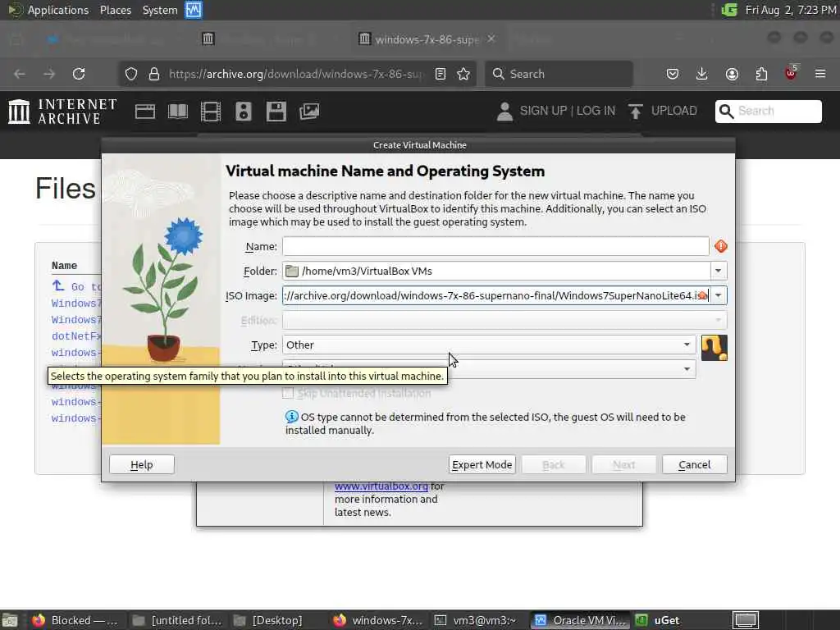The height and width of the screenshot is (630, 840).
Task: Click the Name field error warning icon
Action: (721, 246)
